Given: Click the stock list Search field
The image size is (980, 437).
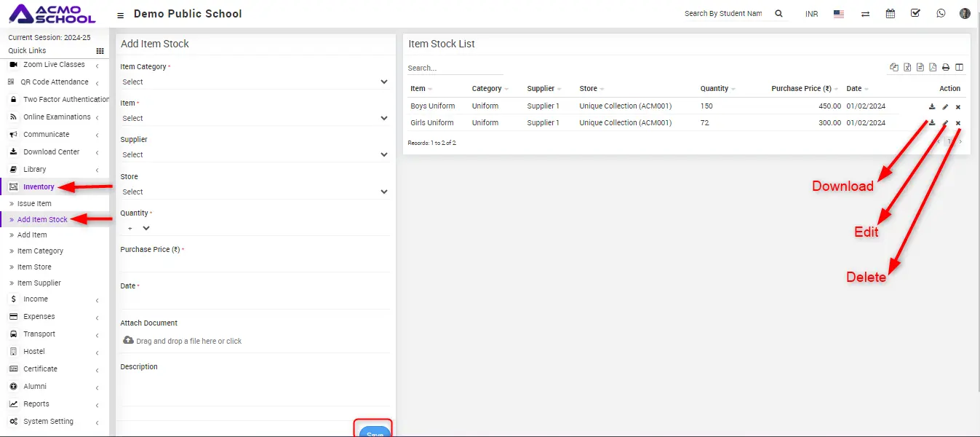Looking at the screenshot, I should click(x=454, y=68).
